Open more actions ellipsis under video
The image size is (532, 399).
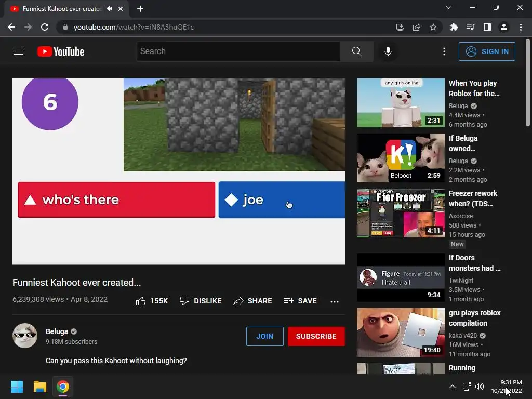point(335,301)
